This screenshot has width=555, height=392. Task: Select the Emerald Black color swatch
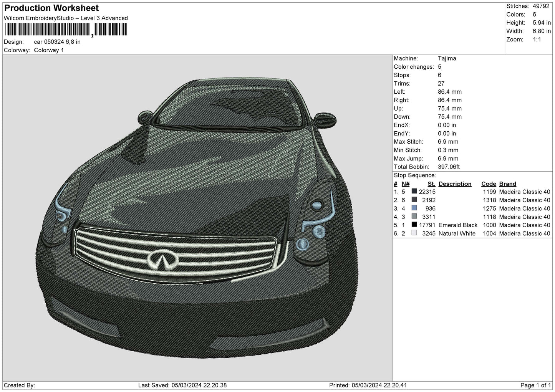(x=414, y=225)
